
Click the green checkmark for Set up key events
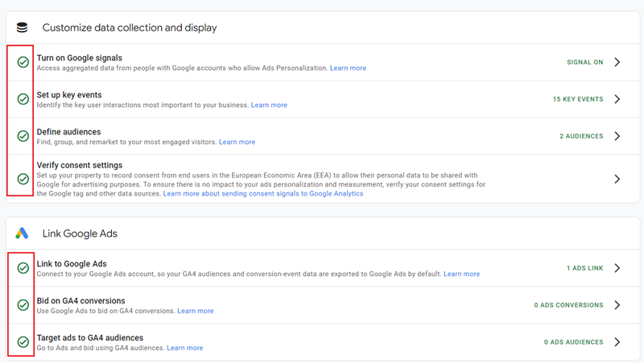pos(23,99)
